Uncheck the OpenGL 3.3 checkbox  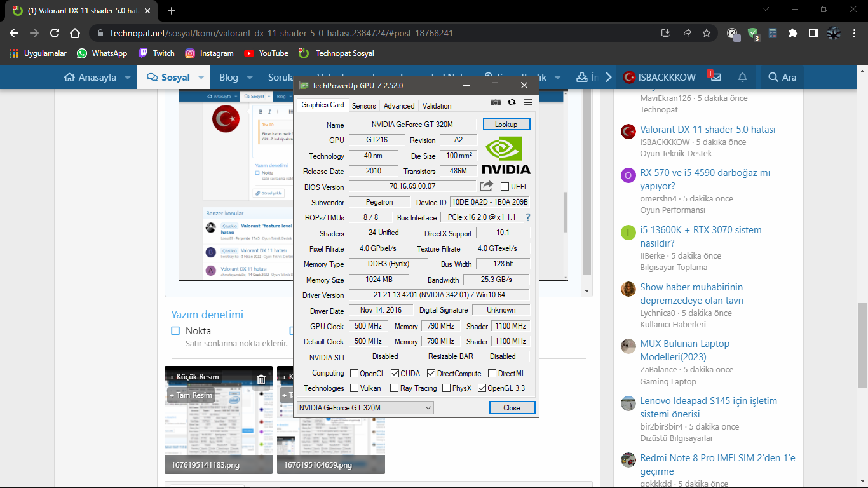(x=482, y=388)
